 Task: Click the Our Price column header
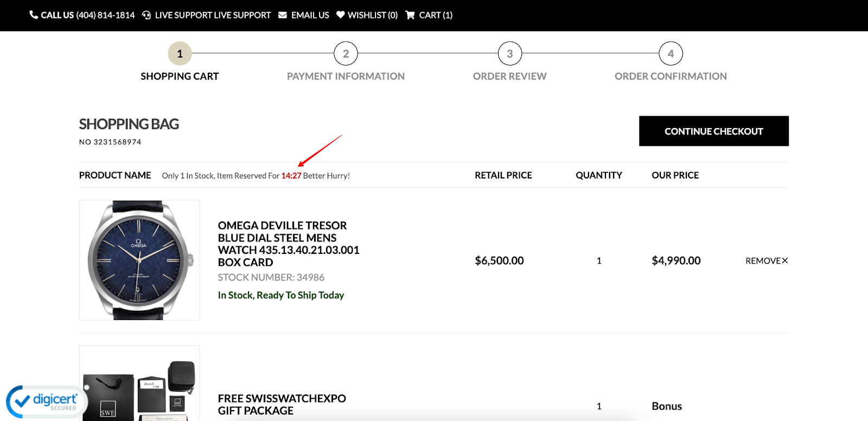pos(675,175)
